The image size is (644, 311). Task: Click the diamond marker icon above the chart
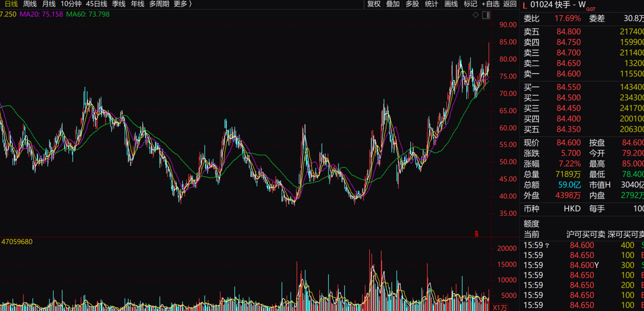pyautogui.click(x=476, y=15)
